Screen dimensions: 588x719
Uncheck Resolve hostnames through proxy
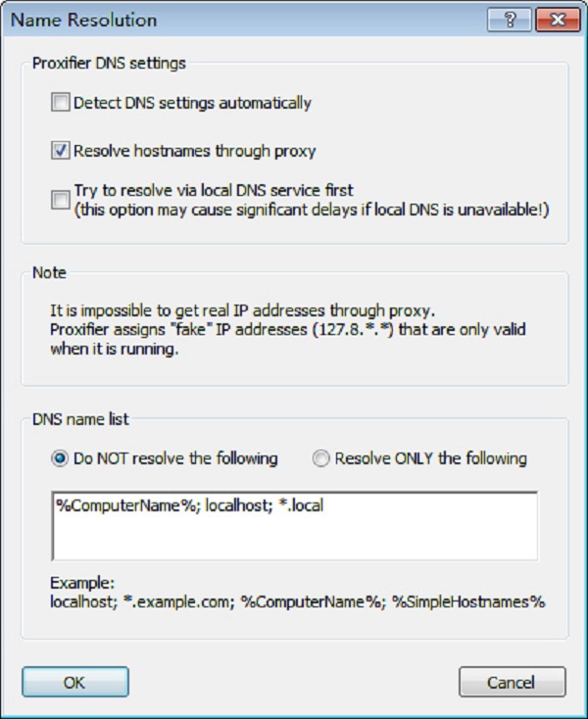pos(61,151)
